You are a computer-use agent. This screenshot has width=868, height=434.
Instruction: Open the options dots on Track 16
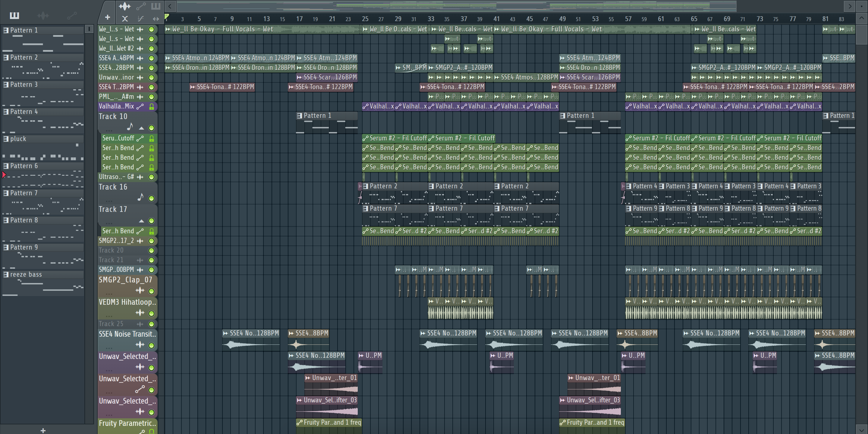[x=109, y=201]
